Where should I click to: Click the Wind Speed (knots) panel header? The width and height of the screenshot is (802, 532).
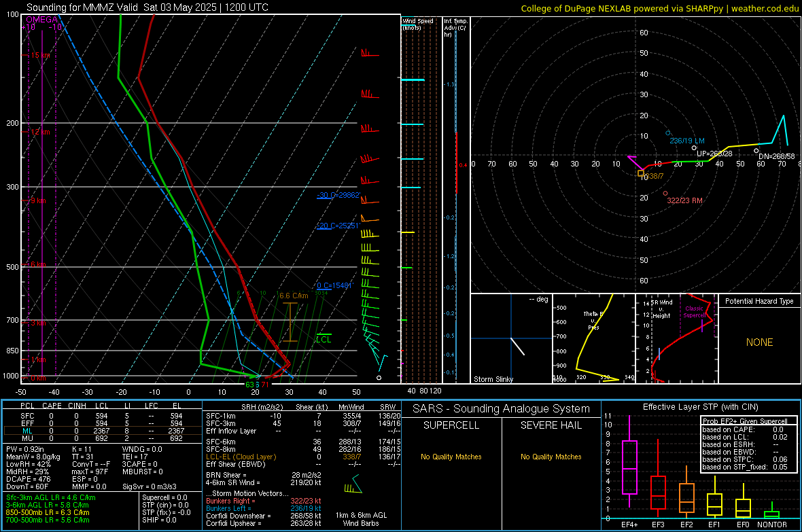(417, 24)
